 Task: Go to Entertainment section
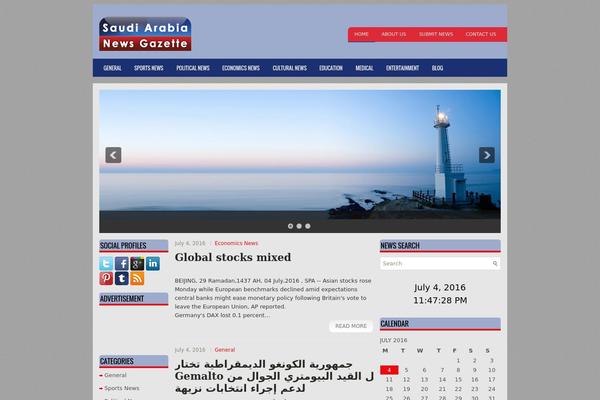click(403, 68)
